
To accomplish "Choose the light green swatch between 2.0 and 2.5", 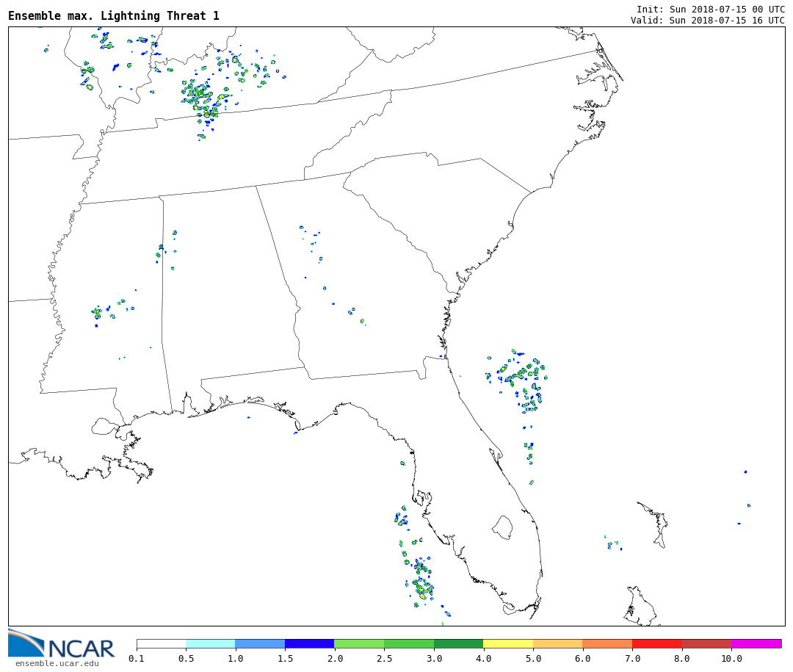I will [359, 643].
